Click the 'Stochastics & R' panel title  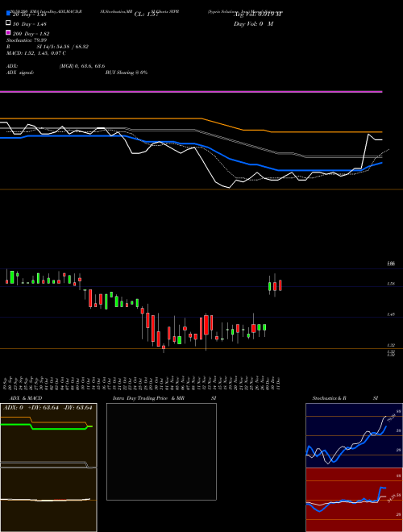tap(329, 398)
